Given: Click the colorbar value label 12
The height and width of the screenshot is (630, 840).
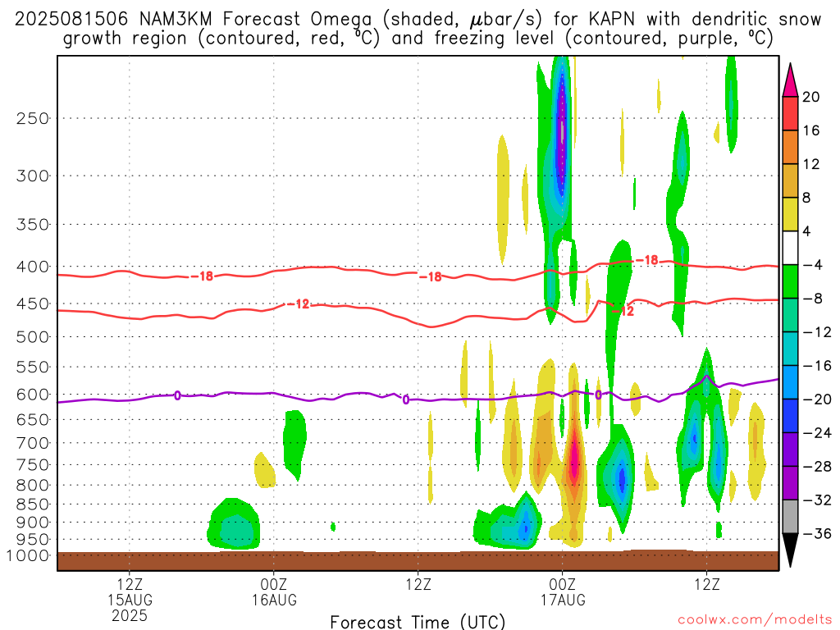Looking at the screenshot, I should pos(811,164).
